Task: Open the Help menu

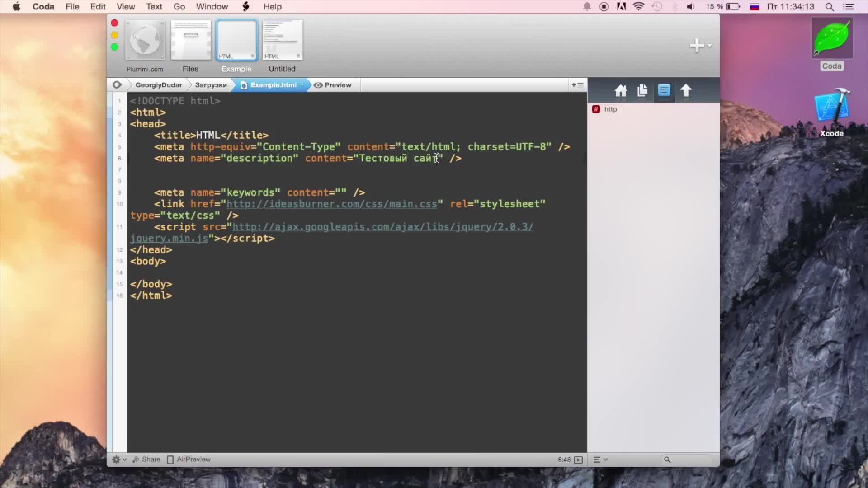Action: pyautogui.click(x=273, y=7)
